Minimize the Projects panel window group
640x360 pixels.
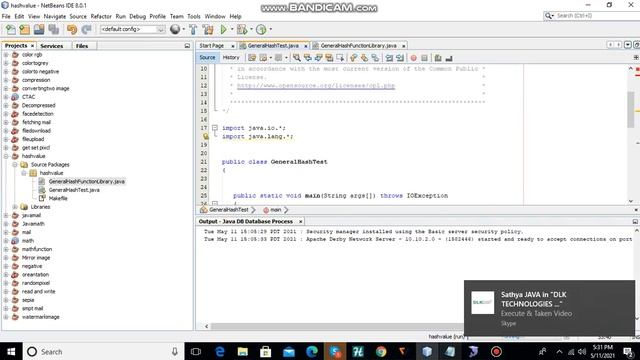tap(187, 46)
